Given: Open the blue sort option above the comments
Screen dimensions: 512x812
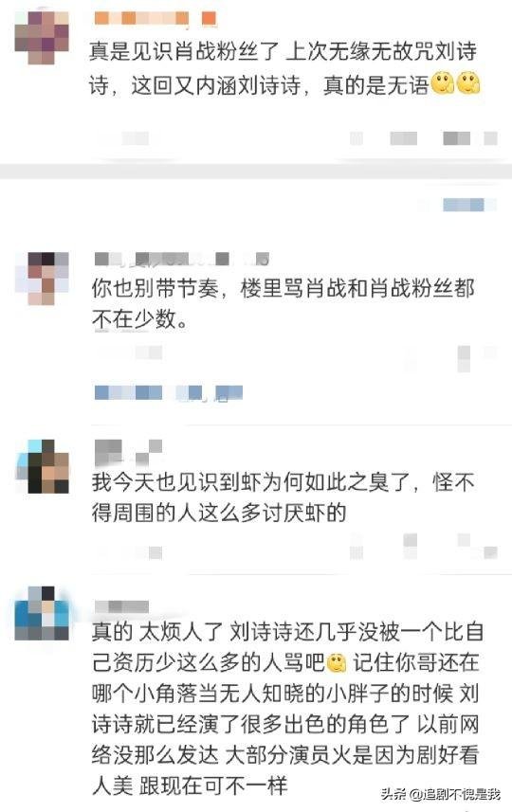Looking at the screenshot, I should 464,205.
